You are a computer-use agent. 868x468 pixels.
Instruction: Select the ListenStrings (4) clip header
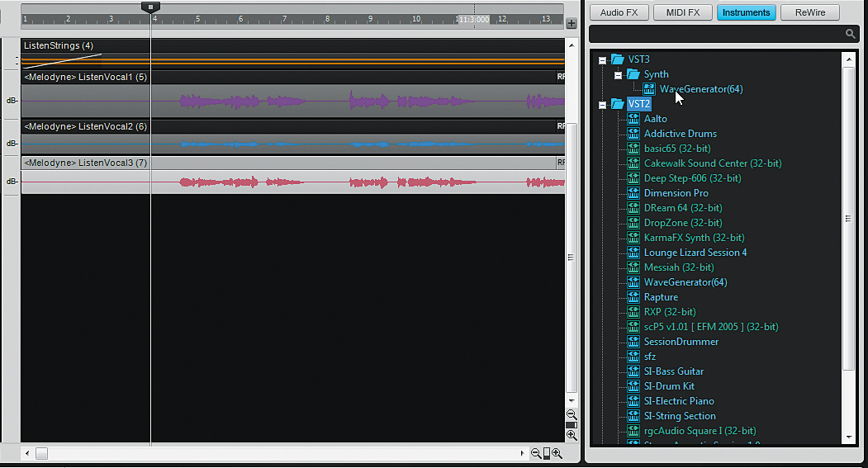click(293, 45)
